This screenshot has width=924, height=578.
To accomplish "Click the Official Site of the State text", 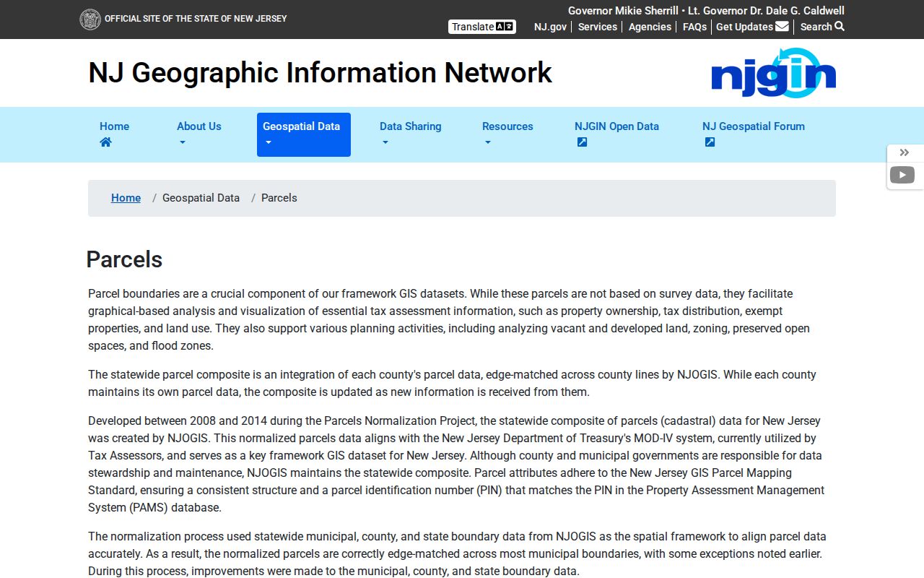I will pyautogui.click(x=196, y=19).
